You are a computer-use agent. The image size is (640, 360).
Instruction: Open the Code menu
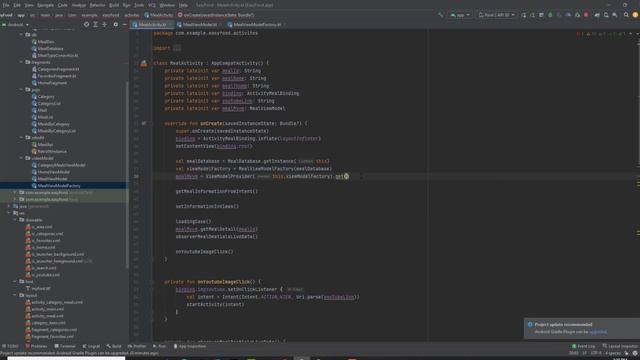62,5
